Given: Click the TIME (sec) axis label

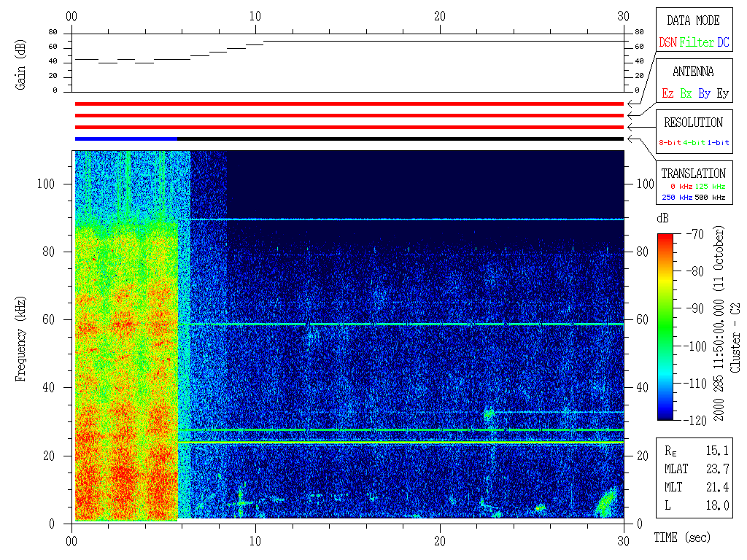Looking at the screenshot, I should (x=681, y=538).
